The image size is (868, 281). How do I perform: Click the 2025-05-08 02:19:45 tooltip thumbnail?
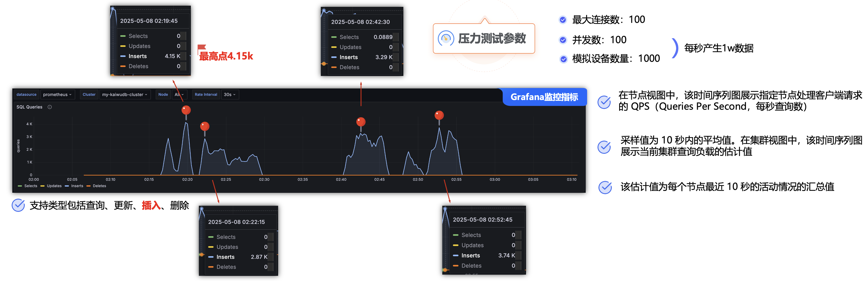[150, 40]
